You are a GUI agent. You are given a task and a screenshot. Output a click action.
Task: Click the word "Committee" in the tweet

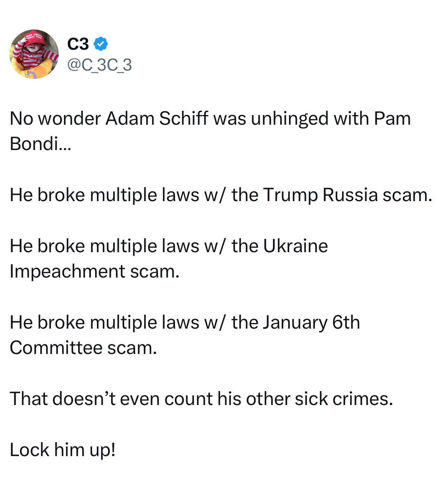[56, 348]
